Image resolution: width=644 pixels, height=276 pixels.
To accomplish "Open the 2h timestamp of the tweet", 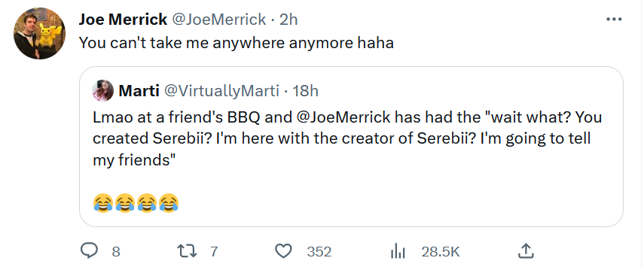I will point(288,20).
